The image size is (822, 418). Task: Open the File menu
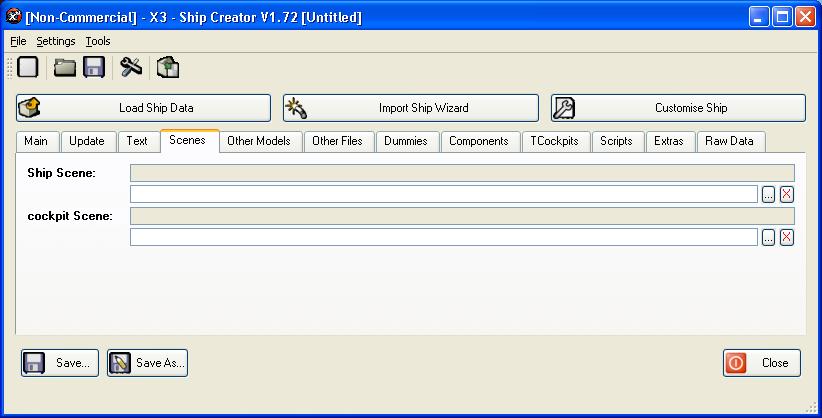(18, 41)
